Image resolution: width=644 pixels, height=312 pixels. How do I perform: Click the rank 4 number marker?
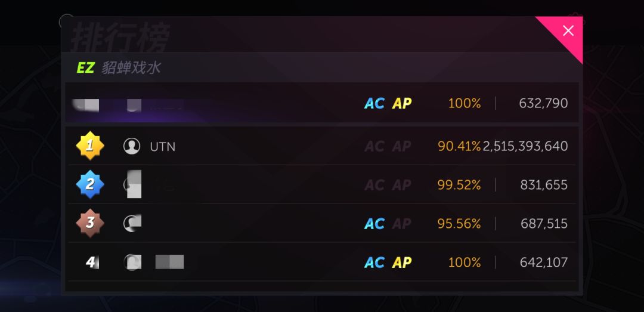(x=91, y=262)
